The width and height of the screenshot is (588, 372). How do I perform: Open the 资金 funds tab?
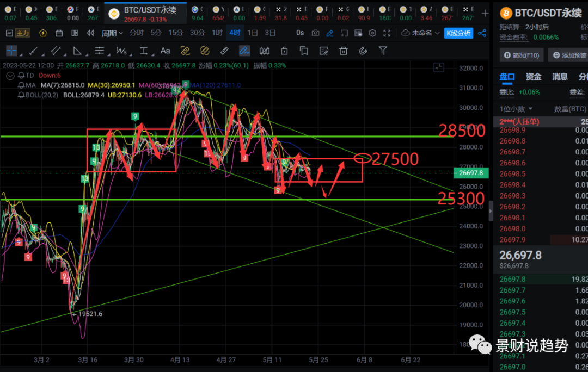click(533, 77)
